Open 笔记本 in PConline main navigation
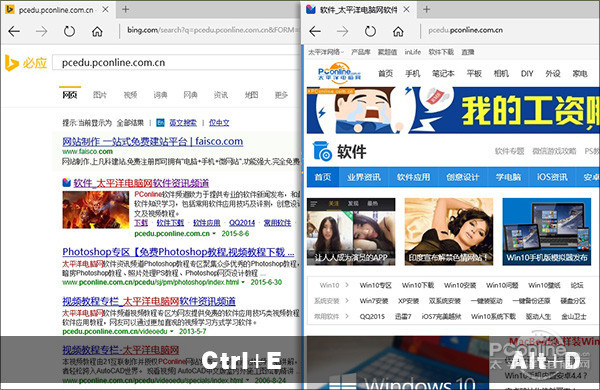This screenshot has height=390, width=600. [x=443, y=73]
